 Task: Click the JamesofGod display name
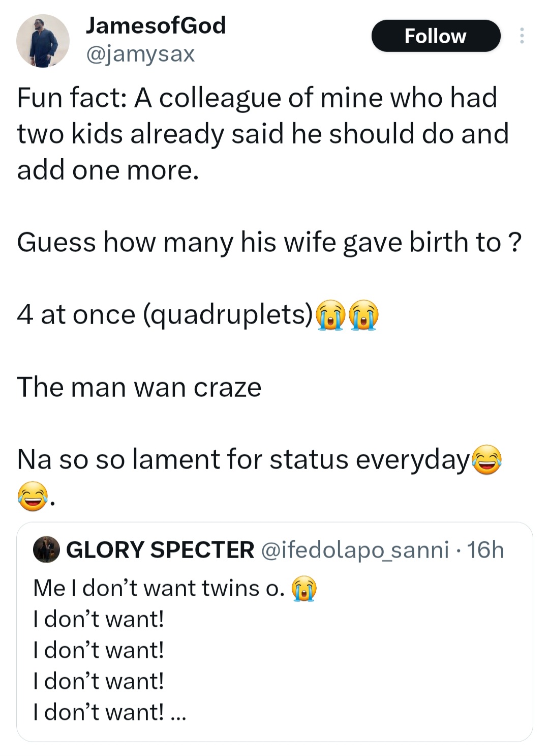coord(156,25)
